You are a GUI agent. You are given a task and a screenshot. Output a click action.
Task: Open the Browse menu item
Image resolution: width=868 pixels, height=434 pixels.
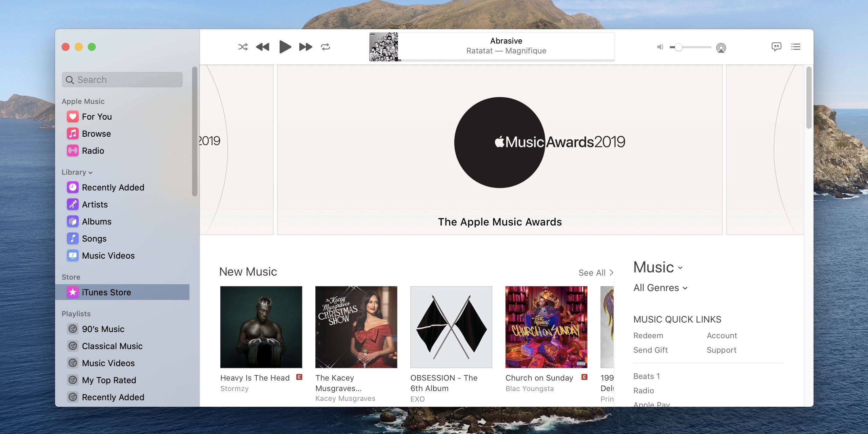coord(96,133)
